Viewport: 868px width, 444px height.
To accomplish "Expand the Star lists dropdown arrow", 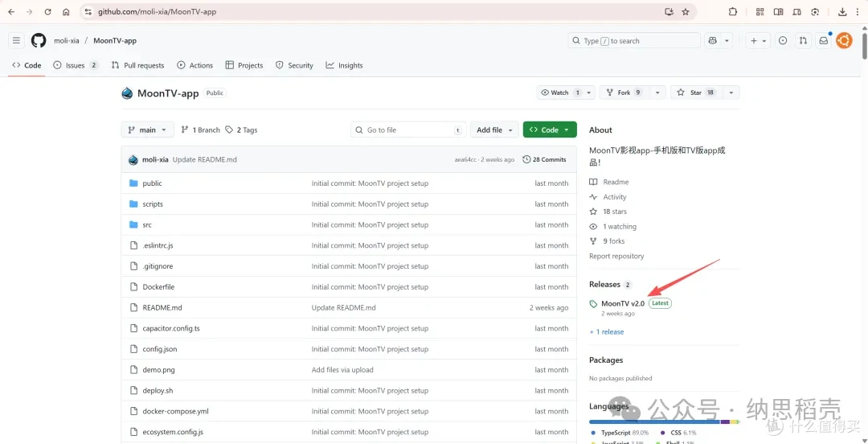I will pos(731,92).
